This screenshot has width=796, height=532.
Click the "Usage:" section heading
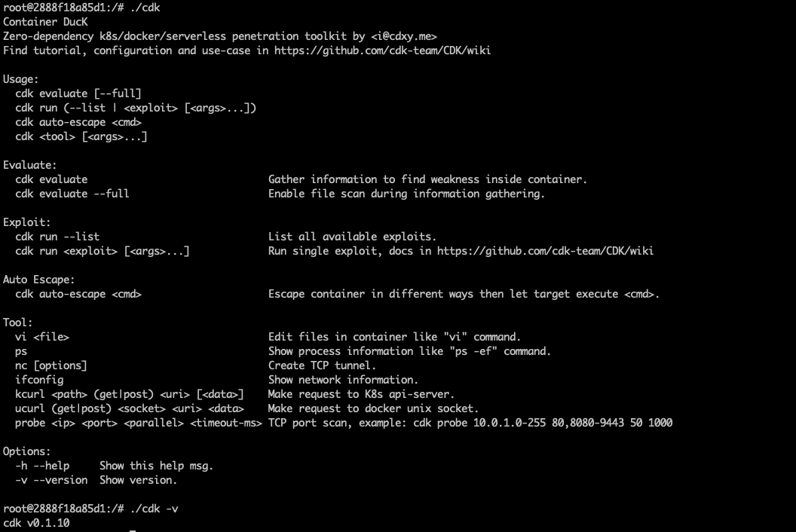(21, 79)
